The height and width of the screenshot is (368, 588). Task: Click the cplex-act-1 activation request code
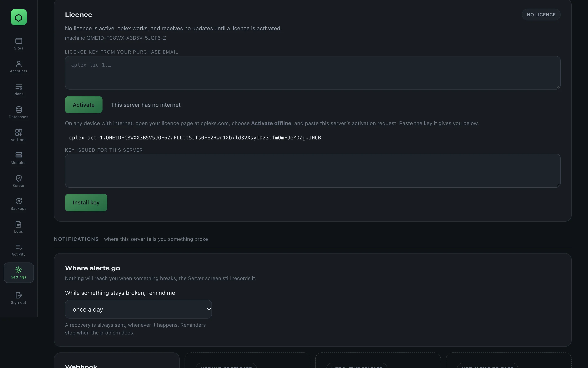195,138
